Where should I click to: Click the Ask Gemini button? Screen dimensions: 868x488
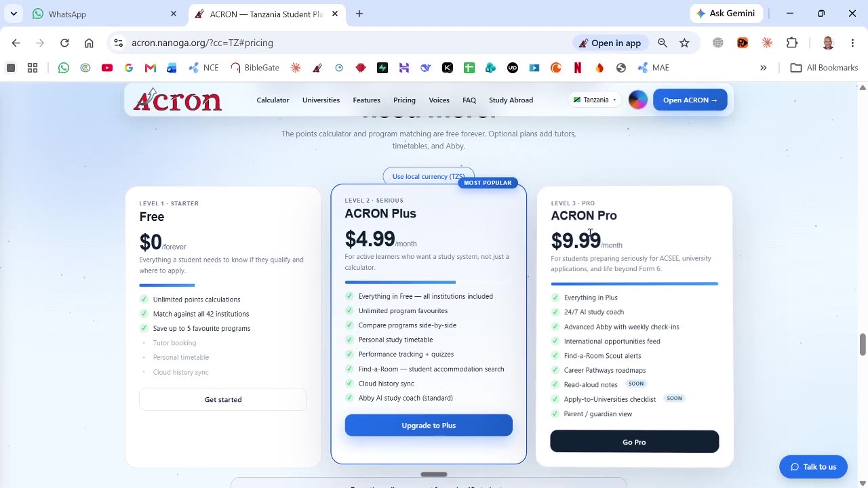point(726,14)
